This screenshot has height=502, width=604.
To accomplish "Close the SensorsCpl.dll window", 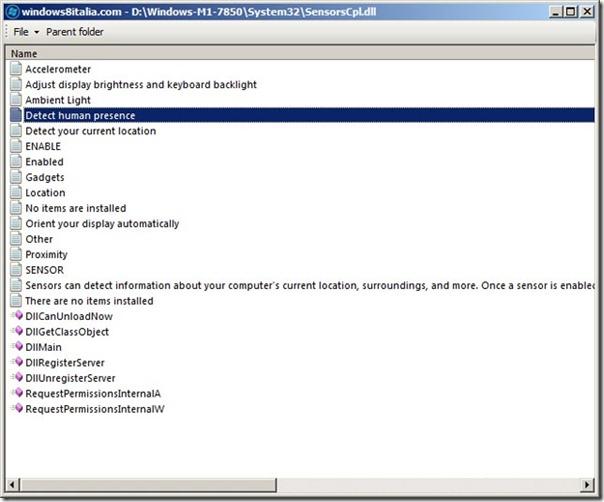I will coord(588,12).
